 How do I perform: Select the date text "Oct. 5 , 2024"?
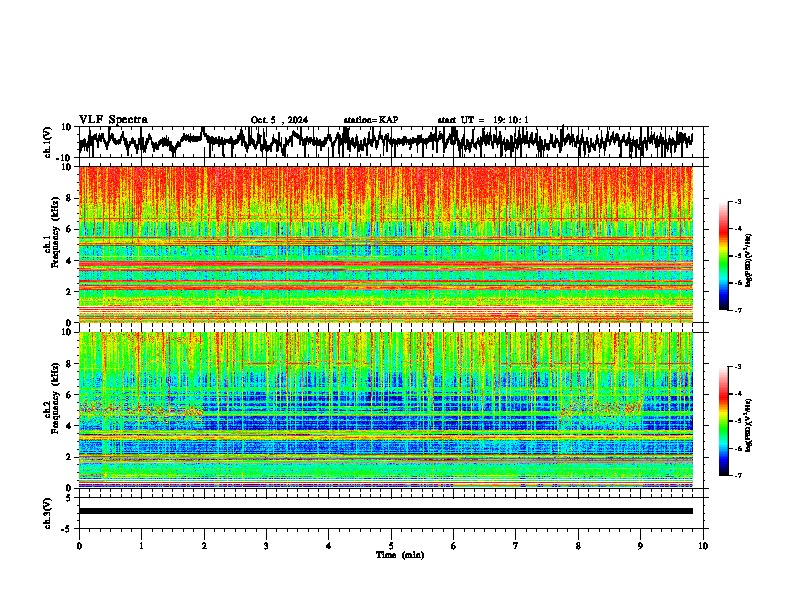279,120
